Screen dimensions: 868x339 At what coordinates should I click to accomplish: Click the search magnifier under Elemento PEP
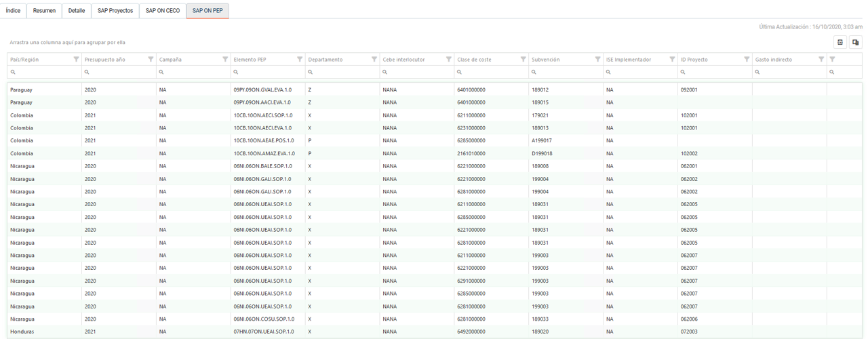point(237,72)
